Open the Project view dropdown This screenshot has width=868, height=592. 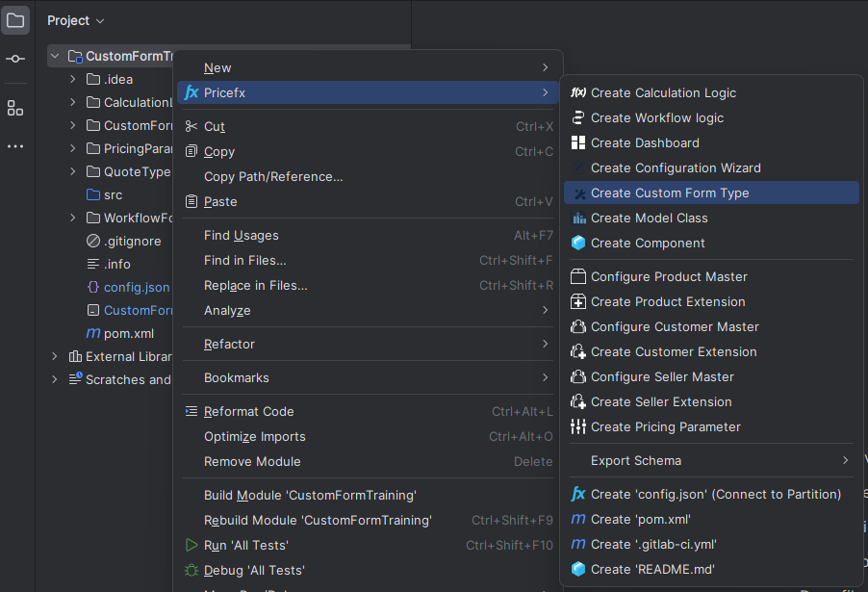[75, 20]
